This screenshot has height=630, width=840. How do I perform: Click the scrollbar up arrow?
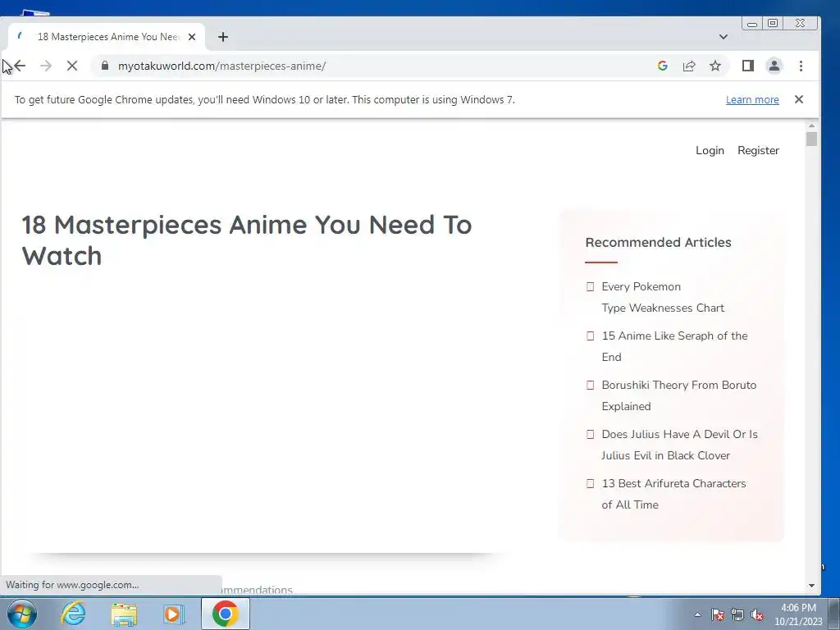(811, 126)
